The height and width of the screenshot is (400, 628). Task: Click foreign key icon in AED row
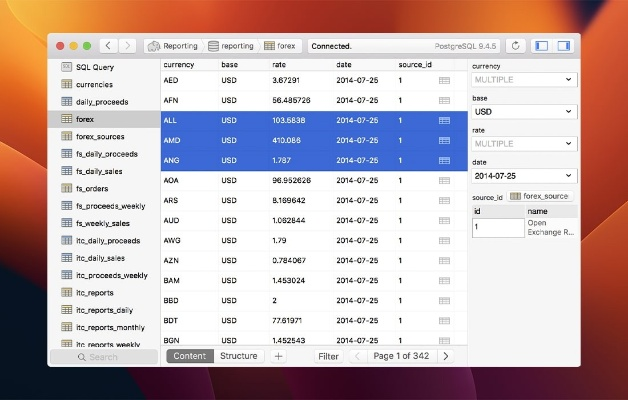coord(444,80)
